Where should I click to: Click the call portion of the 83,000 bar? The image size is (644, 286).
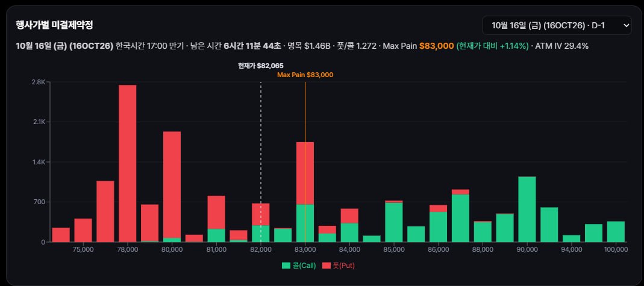click(305, 223)
